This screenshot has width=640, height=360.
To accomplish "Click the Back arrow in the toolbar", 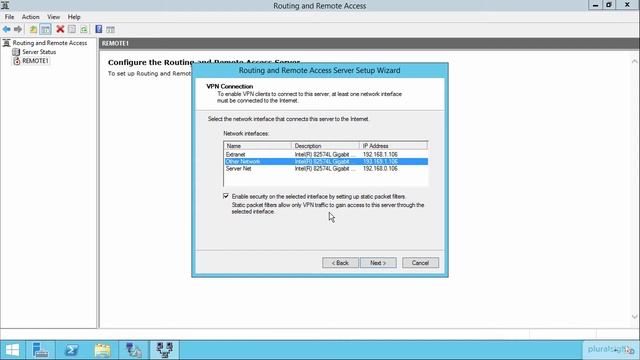I will click(x=7, y=29).
